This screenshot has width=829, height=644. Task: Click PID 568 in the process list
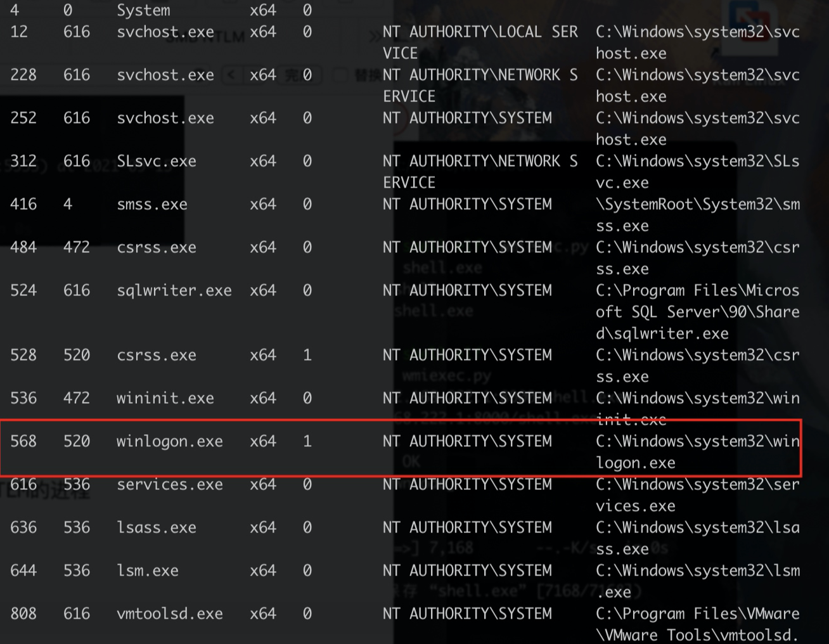(x=23, y=441)
